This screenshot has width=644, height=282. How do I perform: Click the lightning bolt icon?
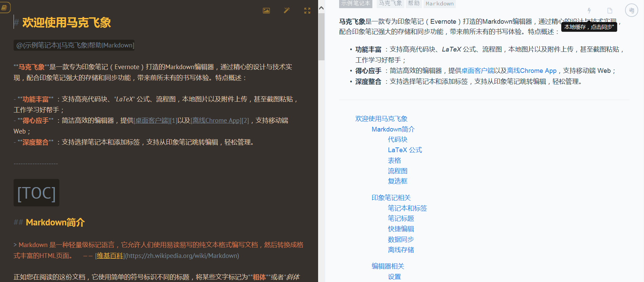point(589,11)
